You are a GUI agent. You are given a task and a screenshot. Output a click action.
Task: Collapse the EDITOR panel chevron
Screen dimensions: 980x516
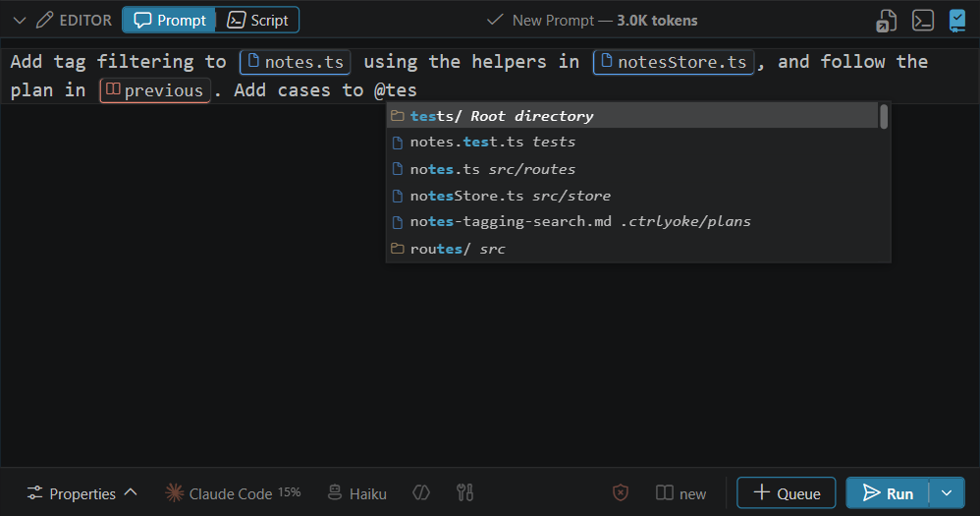[20, 20]
